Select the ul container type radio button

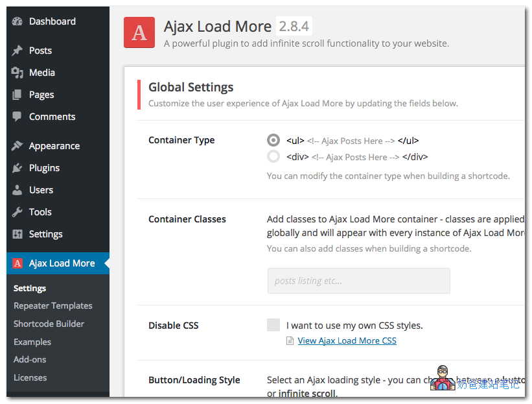point(273,139)
